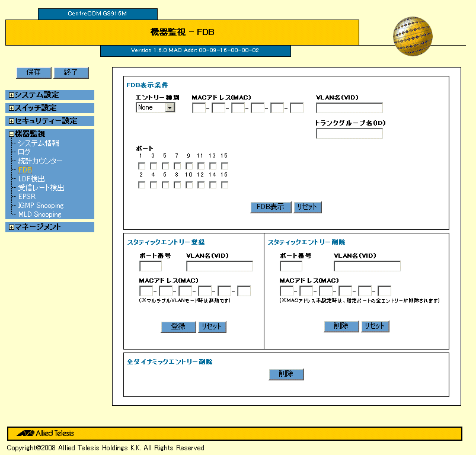Focus first MAC octet in スタティックエントリー削除

pyautogui.click(x=286, y=291)
